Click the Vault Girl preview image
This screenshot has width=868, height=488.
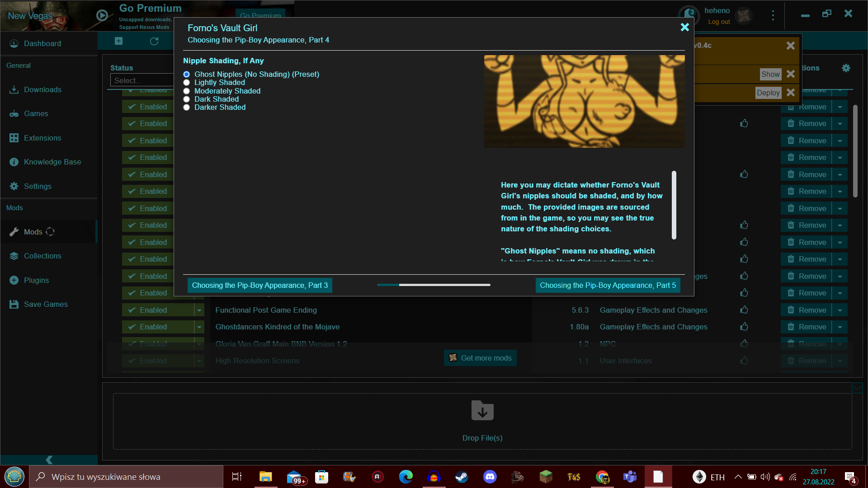[x=584, y=101]
